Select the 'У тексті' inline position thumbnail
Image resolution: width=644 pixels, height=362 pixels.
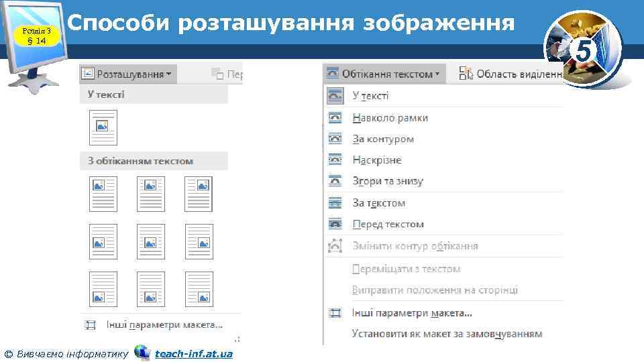tap(103, 127)
